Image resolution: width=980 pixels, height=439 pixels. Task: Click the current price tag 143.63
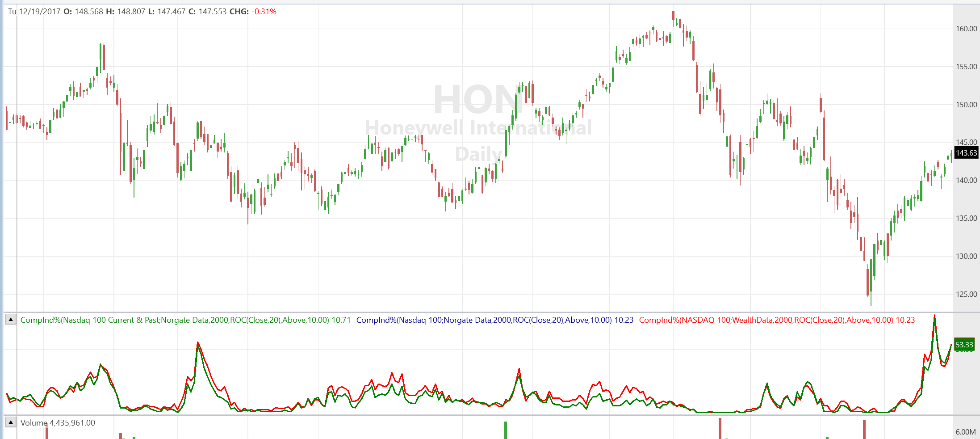pyautogui.click(x=966, y=153)
